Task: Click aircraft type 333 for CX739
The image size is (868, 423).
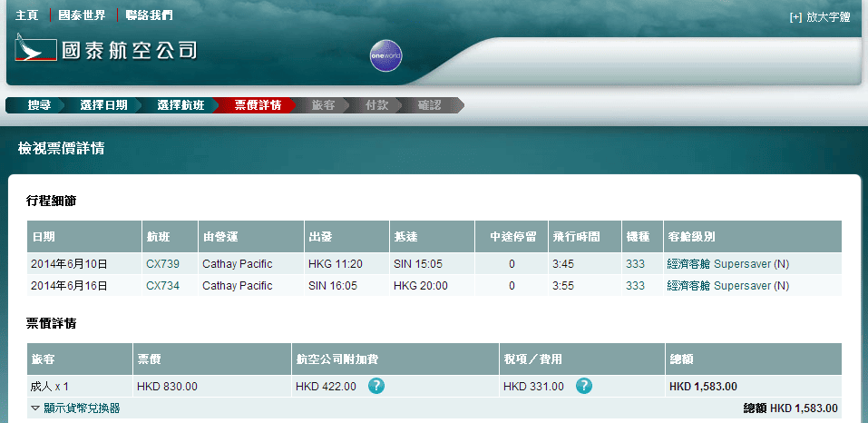Action: 635,263
